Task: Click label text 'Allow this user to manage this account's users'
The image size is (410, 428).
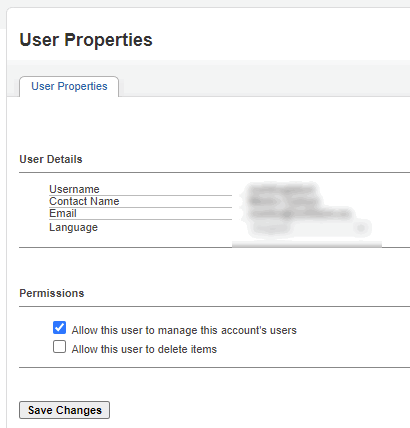Action: click(184, 330)
